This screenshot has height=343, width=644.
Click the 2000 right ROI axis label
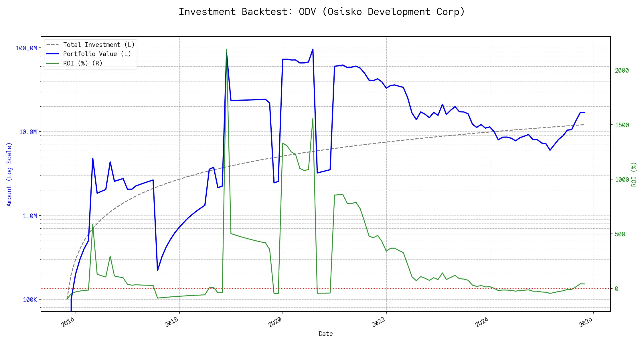[622, 71]
